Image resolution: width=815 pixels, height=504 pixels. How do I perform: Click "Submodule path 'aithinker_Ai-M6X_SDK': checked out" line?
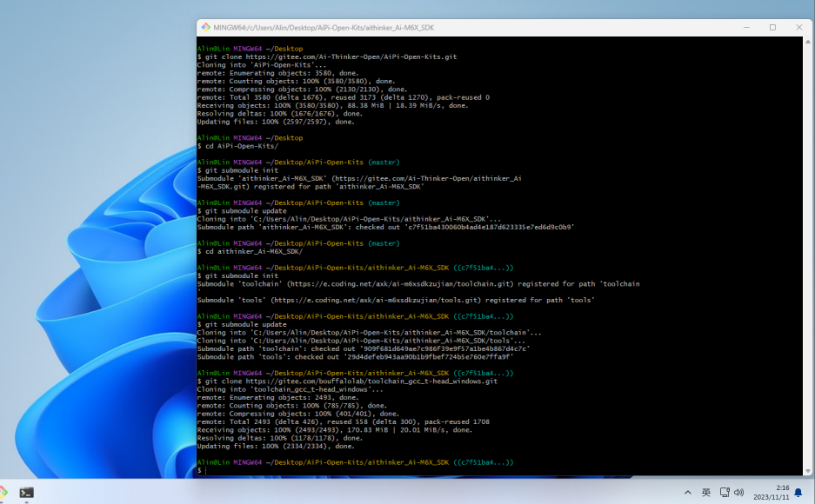[385, 228]
